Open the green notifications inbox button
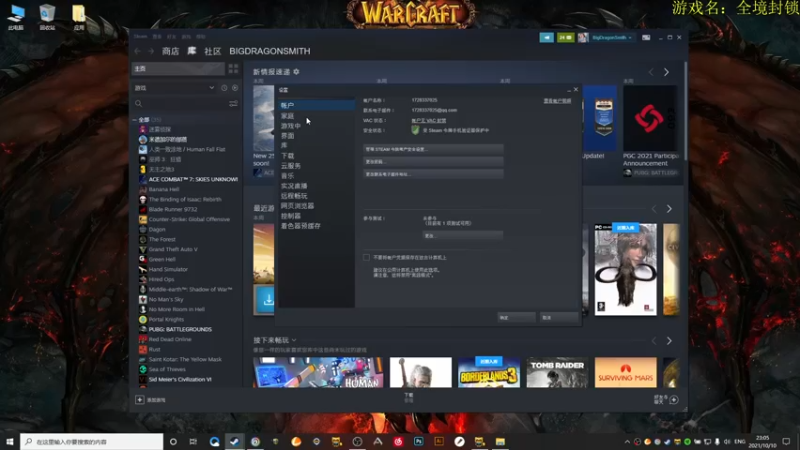 565,38
